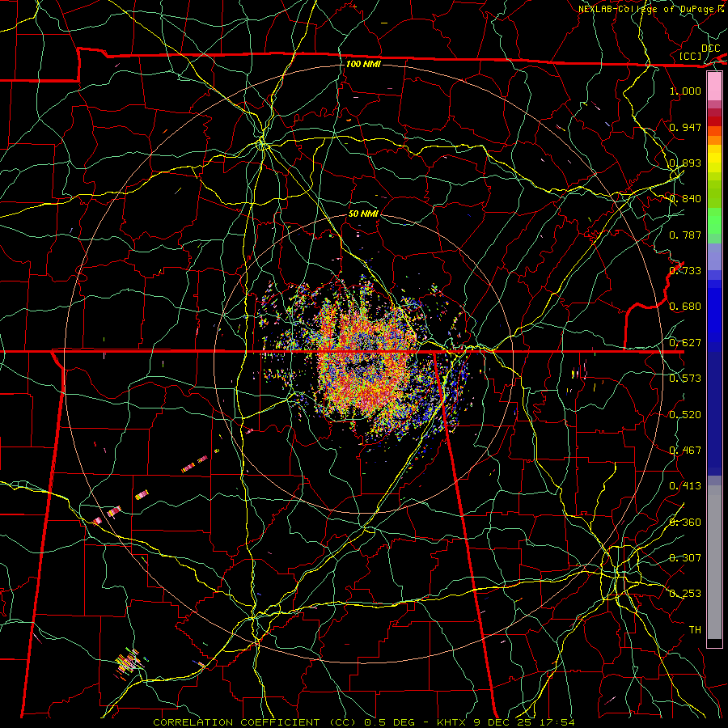Click the 0.307 scale value
Image resolution: width=728 pixels, height=728 pixels.
(685, 558)
